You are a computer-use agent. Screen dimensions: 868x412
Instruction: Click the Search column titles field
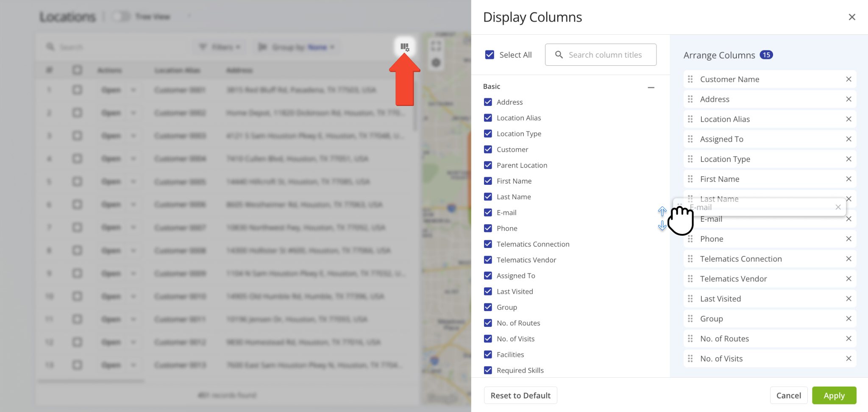[601, 55]
